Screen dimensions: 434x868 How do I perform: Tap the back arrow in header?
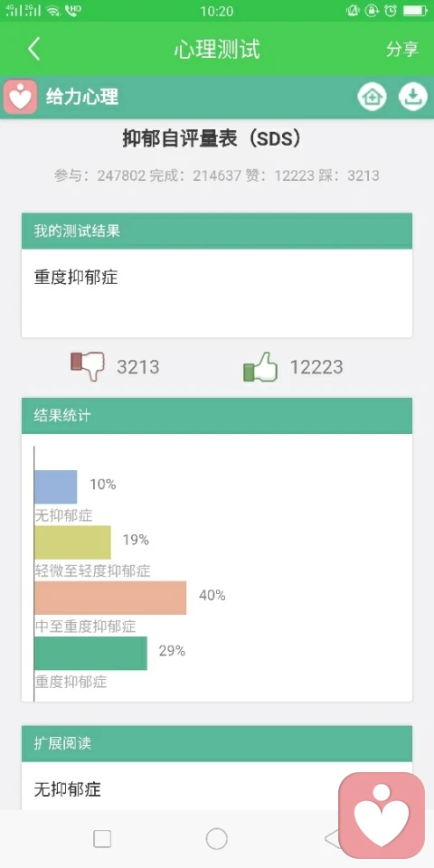click(33, 49)
